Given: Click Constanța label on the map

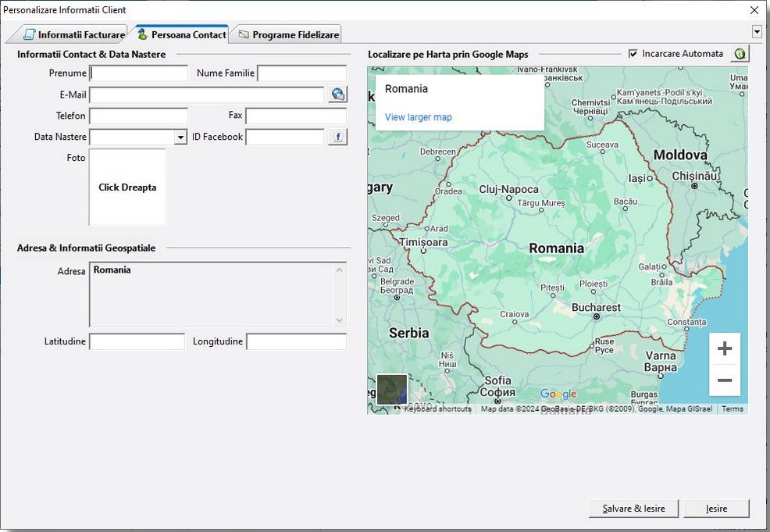Looking at the screenshot, I should click(686, 322).
